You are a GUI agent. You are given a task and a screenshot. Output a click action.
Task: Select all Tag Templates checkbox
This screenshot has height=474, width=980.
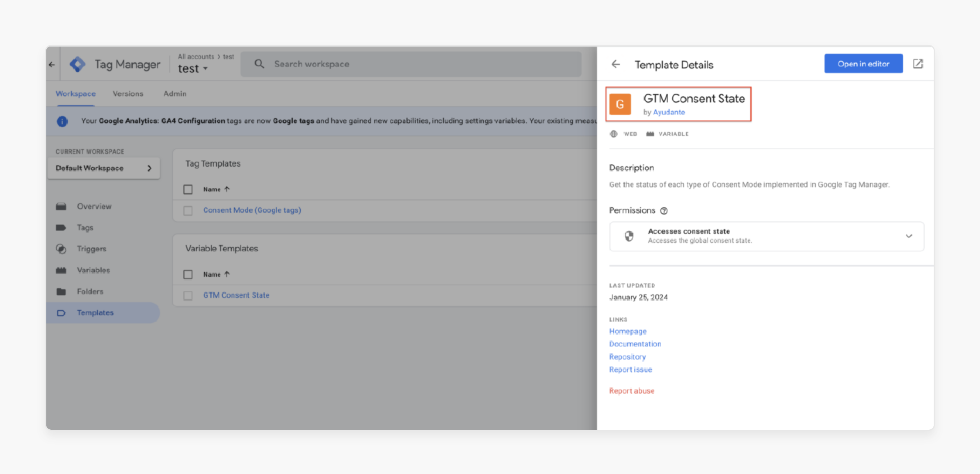pyautogui.click(x=188, y=189)
